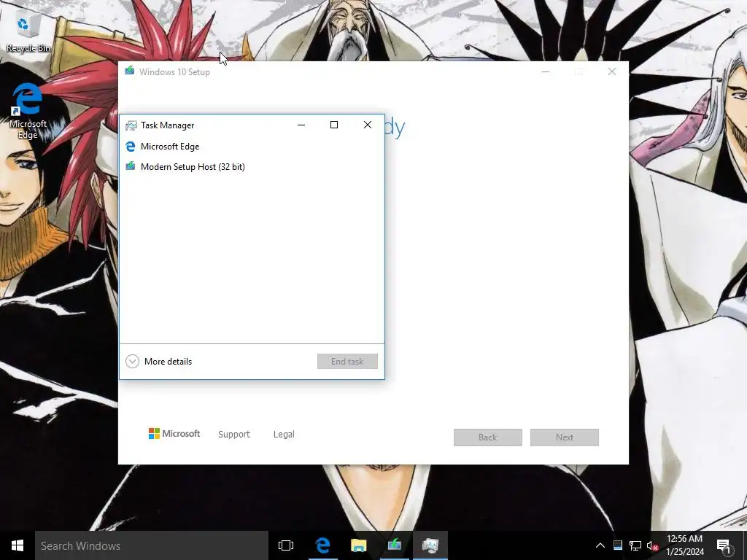Click the Next button in Windows 10 Setup

tap(565, 437)
